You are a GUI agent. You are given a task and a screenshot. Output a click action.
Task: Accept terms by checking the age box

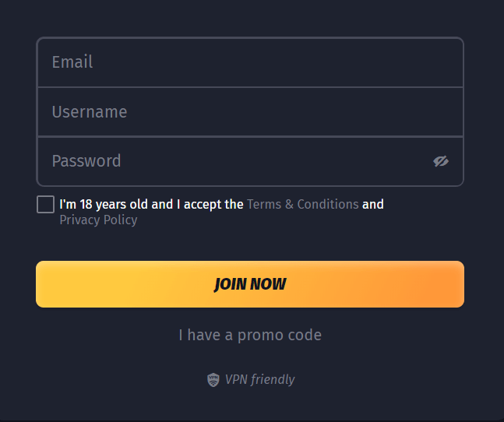[x=45, y=204]
